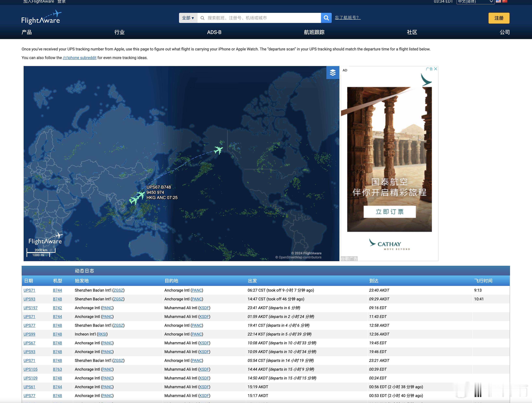Click KSDF link in UPS197 row
The image size is (532, 403).
(204, 308)
